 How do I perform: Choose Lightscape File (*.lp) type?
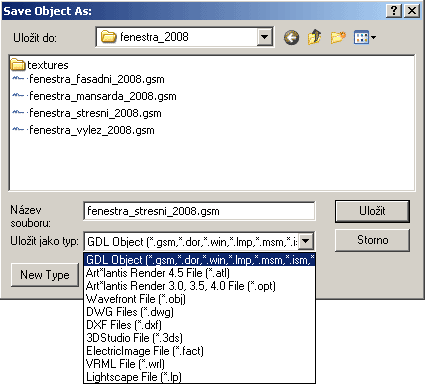click(x=199, y=377)
